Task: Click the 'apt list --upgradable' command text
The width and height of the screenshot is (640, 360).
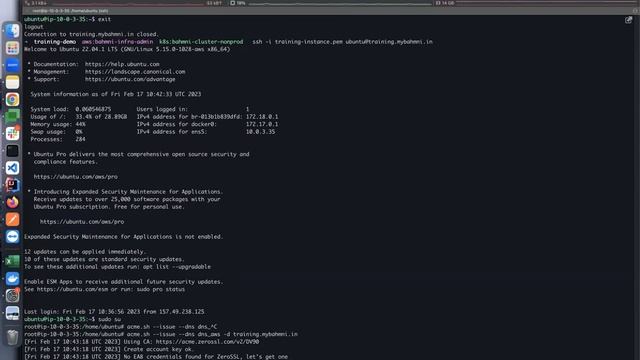Action: pos(177,267)
